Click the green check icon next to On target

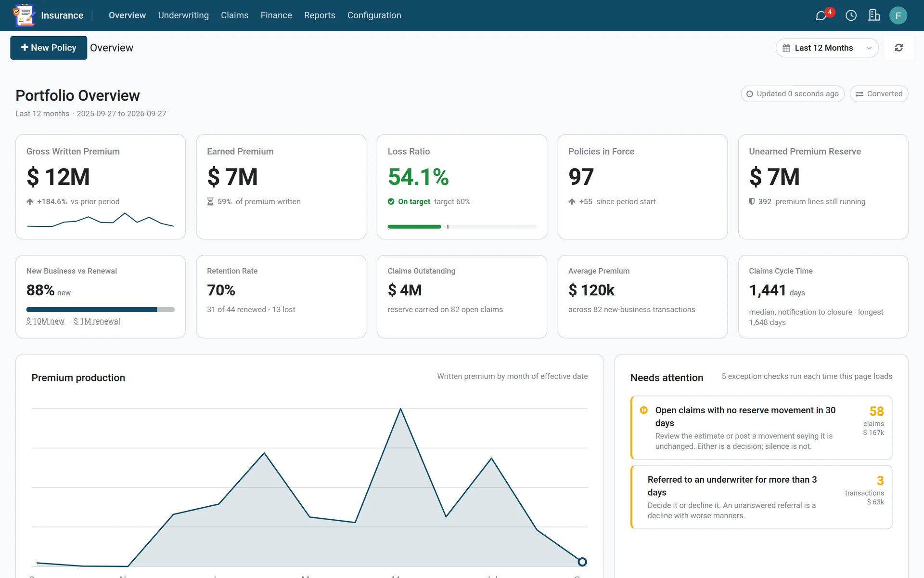[x=391, y=202]
